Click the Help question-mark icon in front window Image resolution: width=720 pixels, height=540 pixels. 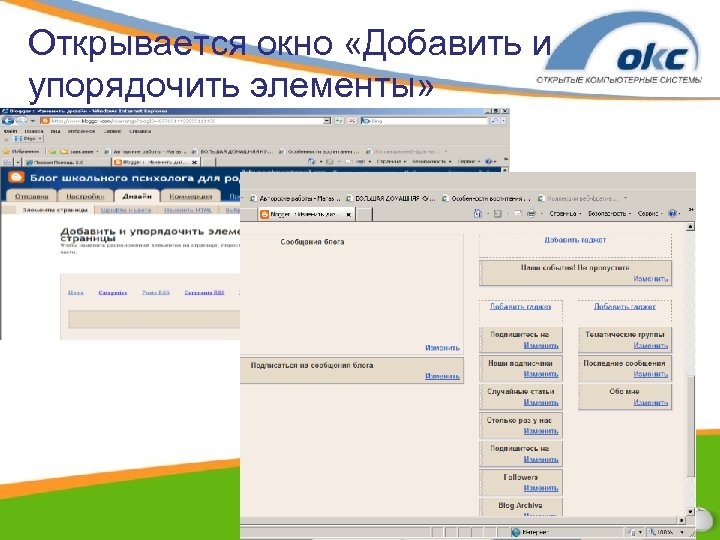672,214
